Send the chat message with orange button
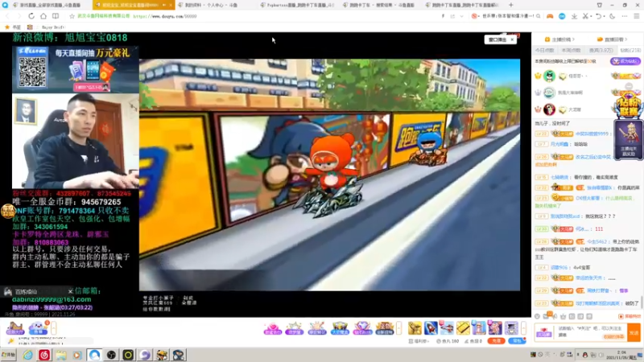Screen dimensions: 644x362 coord(634,333)
